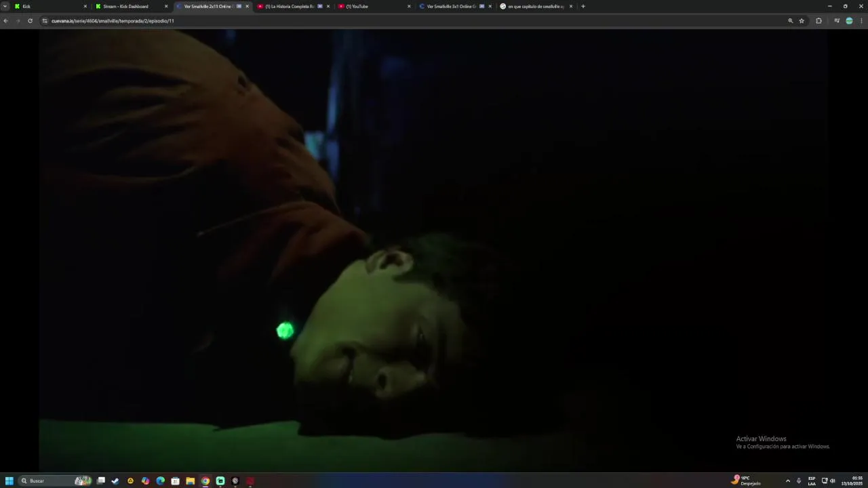Image resolution: width=868 pixels, height=488 pixels.
Task: Bookmark this page with the star
Action: pos(802,21)
